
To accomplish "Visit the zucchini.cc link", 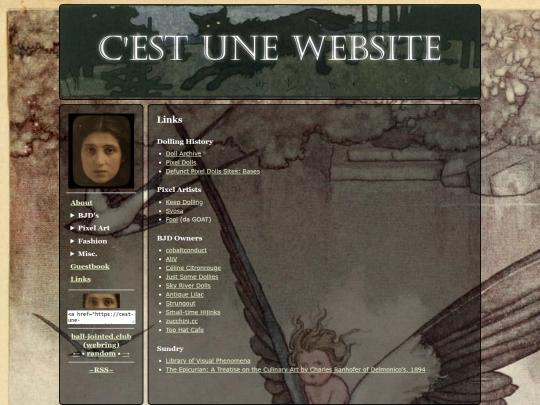I will [x=182, y=321].
